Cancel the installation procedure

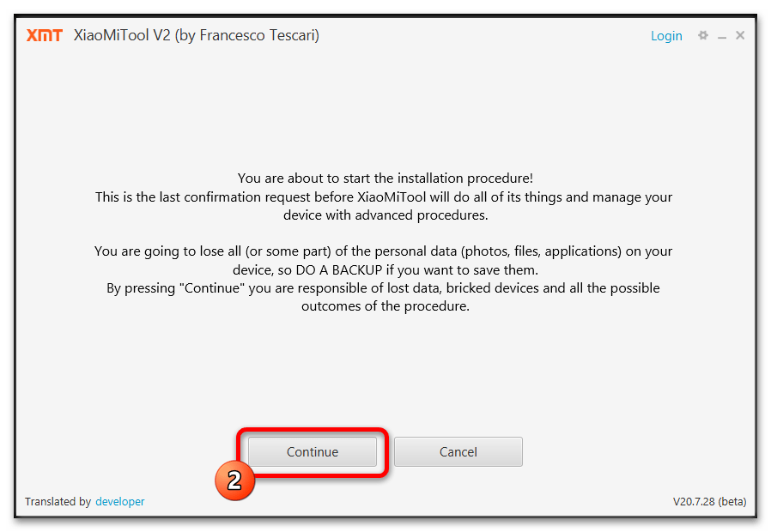tap(458, 451)
